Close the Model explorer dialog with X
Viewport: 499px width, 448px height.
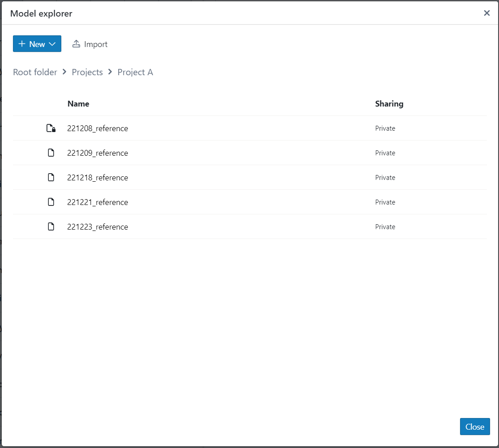486,13
